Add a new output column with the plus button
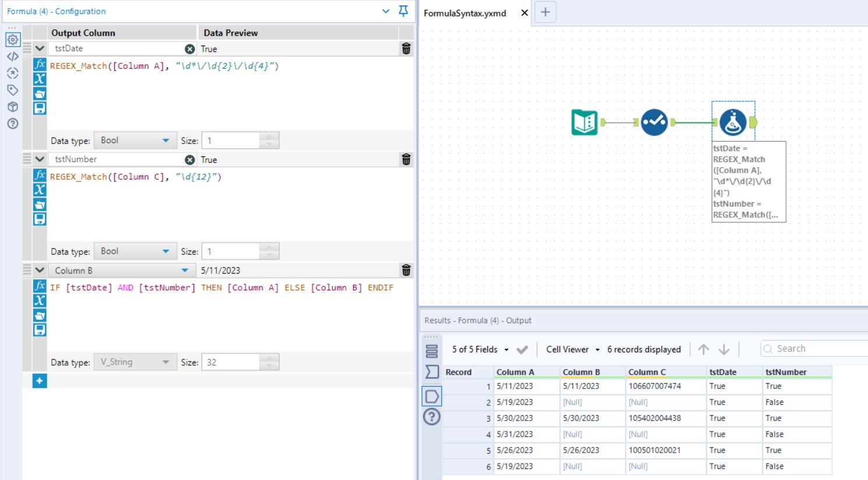Viewport: 868px width, 480px height. [x=39, y=380]
